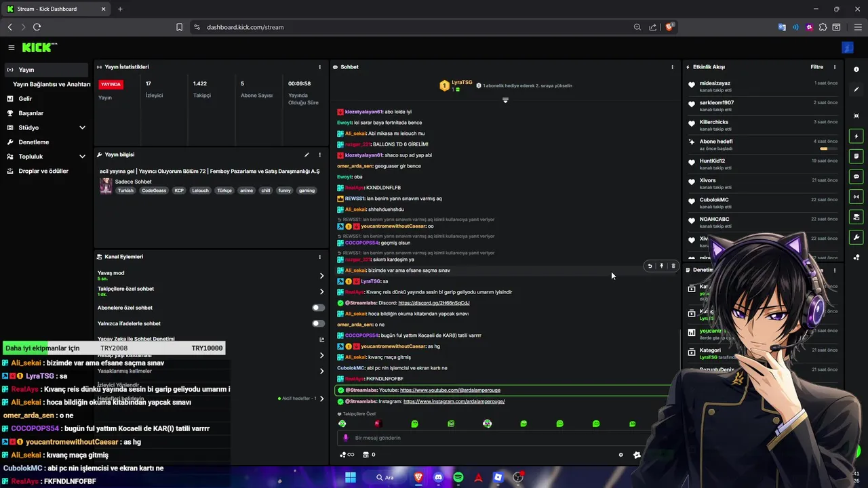Open Kanal Eylemleri three-dot menu
The image size is (868, 488).
(x=320, y=257)
